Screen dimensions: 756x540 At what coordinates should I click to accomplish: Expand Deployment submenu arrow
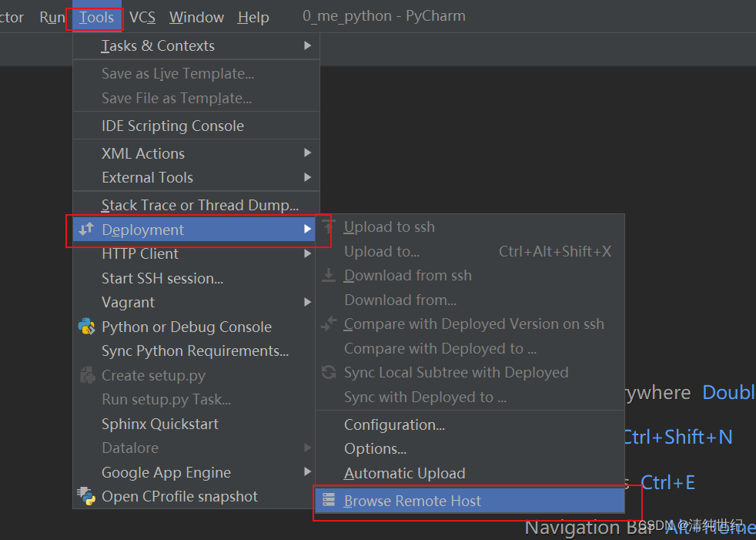click(x=308, y=230)
